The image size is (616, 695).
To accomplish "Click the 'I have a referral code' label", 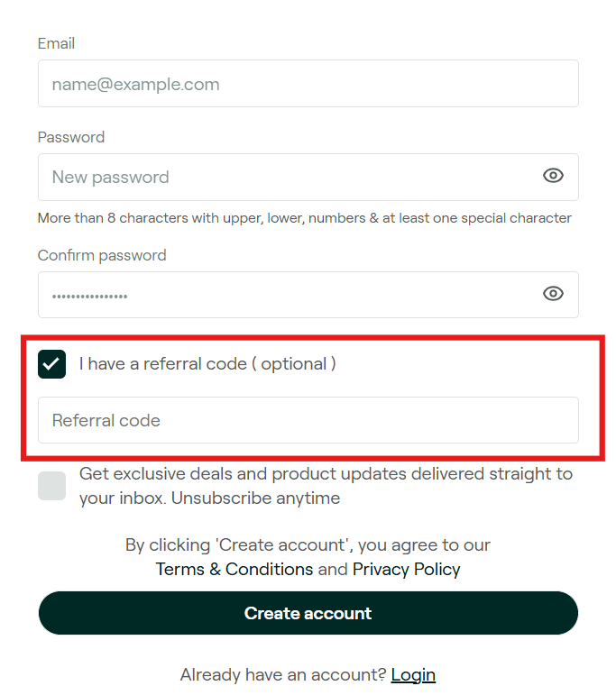I will click(207, 364).
